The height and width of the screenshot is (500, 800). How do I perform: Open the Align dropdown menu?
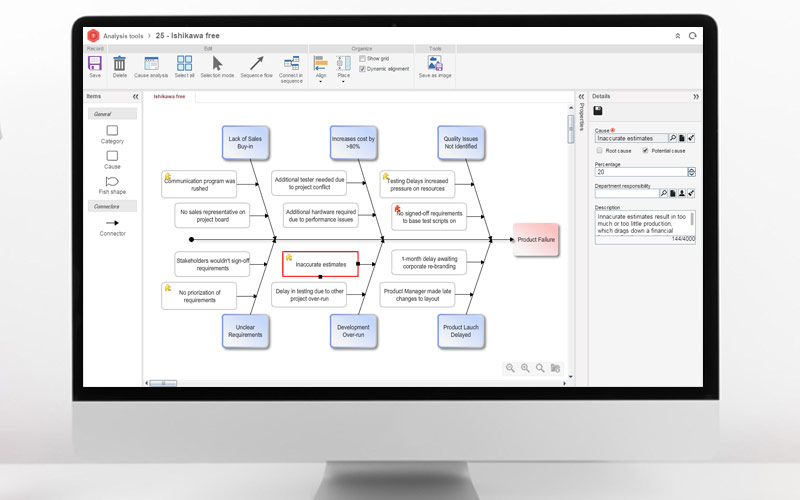321,68
